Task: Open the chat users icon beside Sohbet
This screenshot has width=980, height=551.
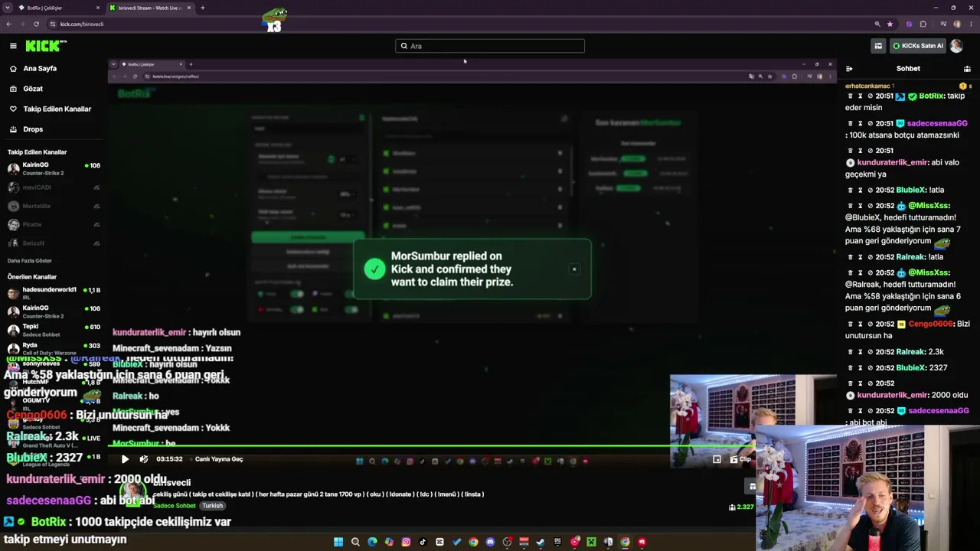Action: pos(967,69)
